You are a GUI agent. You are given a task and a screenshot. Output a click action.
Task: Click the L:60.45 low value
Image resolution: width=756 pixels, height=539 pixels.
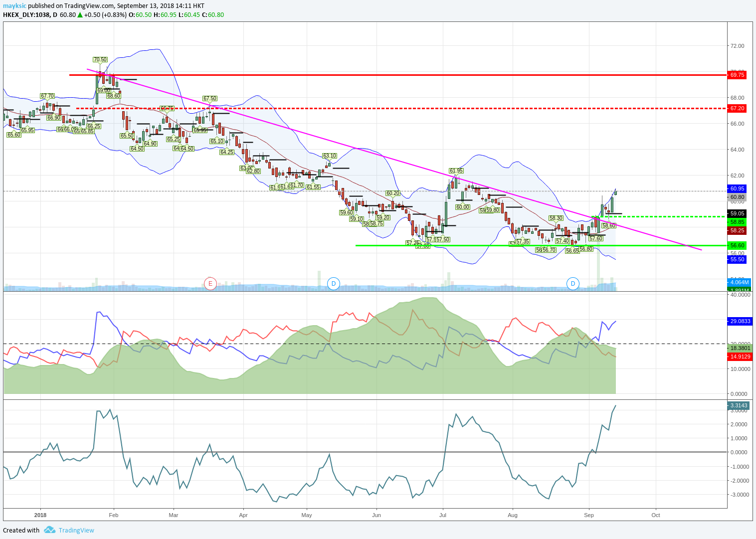pos(189,15)
